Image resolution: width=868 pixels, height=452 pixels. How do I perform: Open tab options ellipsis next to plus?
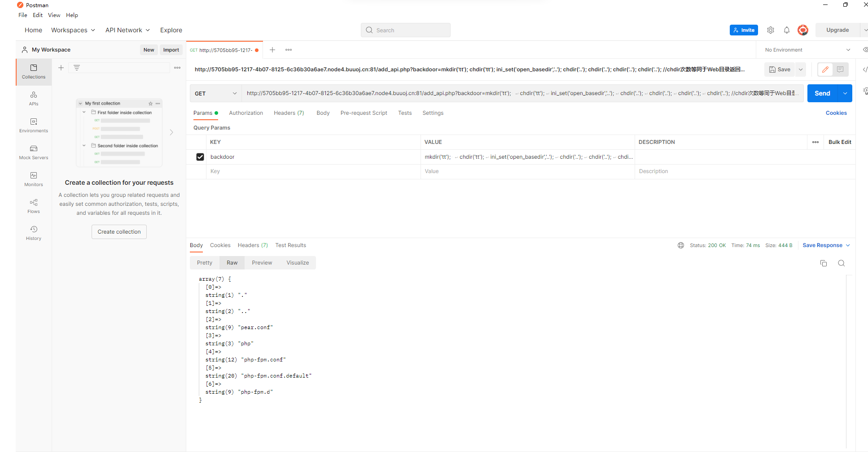tap(289, 50)
